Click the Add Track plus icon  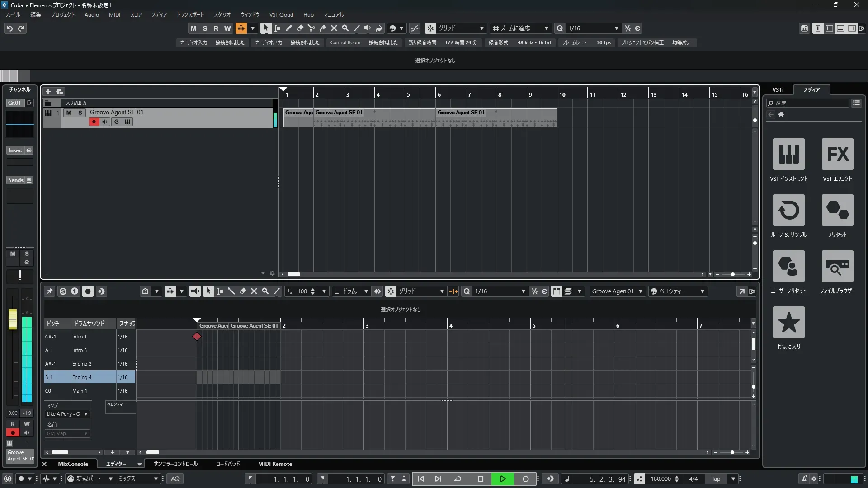click(x=48, y=92)
